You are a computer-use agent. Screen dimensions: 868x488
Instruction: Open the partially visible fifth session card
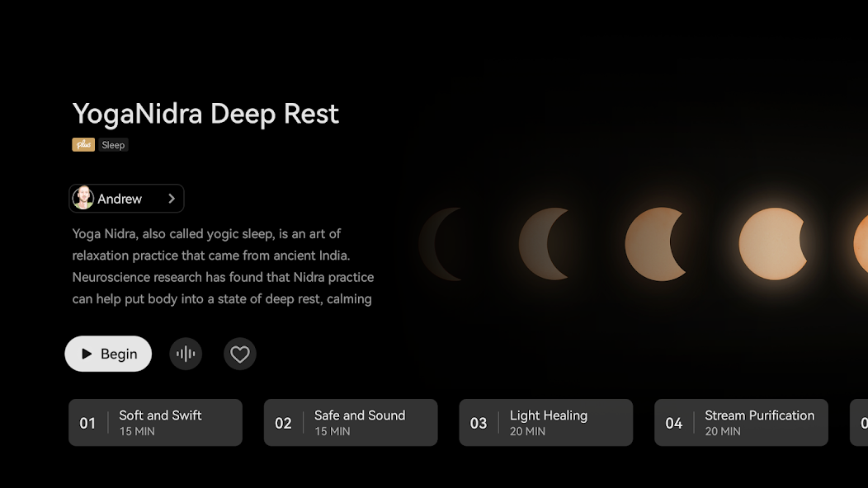tap(859, 423)
